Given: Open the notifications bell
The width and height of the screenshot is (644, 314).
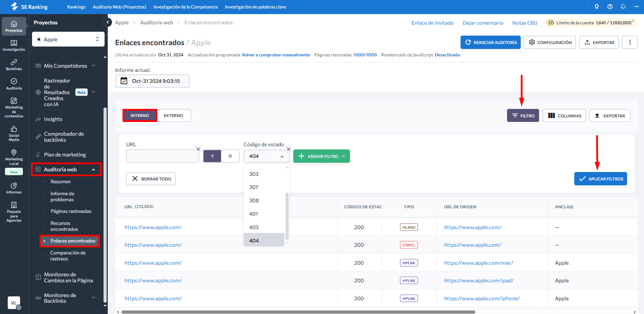Looking at the screenshot, I should pyautogui.click(x=623, y=7).
